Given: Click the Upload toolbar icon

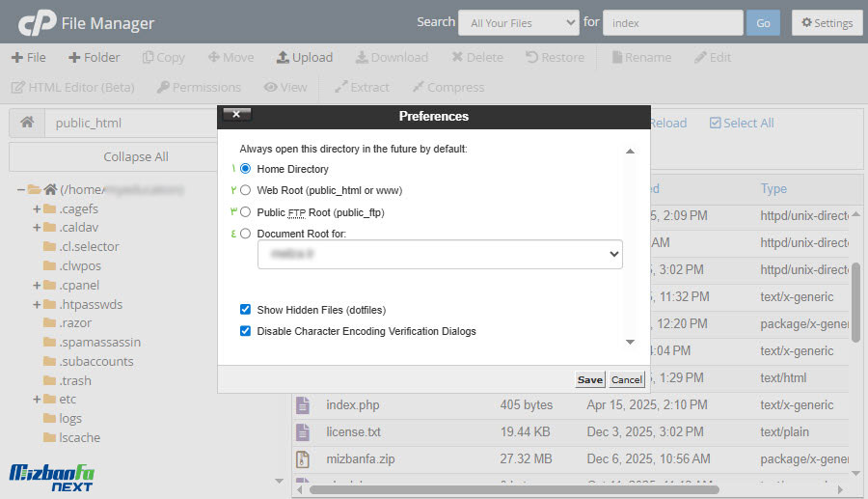Looking at the screenshot, I should [283, 57].
